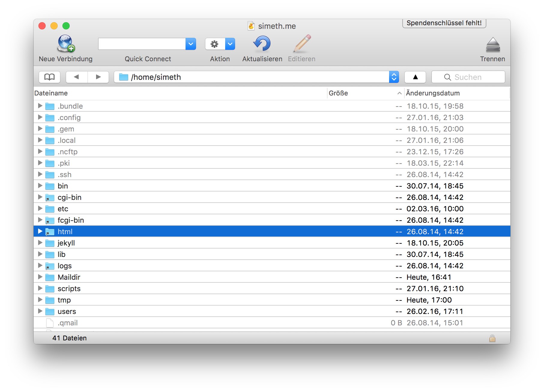The height and width of the screenshot is (392, 544).
Task: Click the Neue Verbindung globe icon
Action: point(66,44)
